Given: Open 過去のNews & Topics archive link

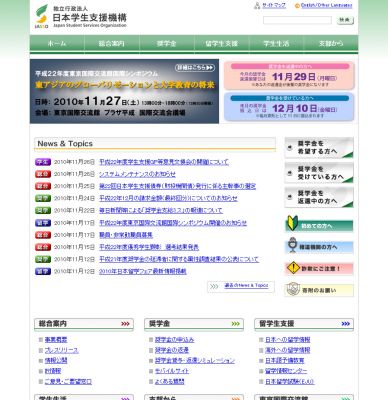Looking at the screenshot, I should point(246,286).
